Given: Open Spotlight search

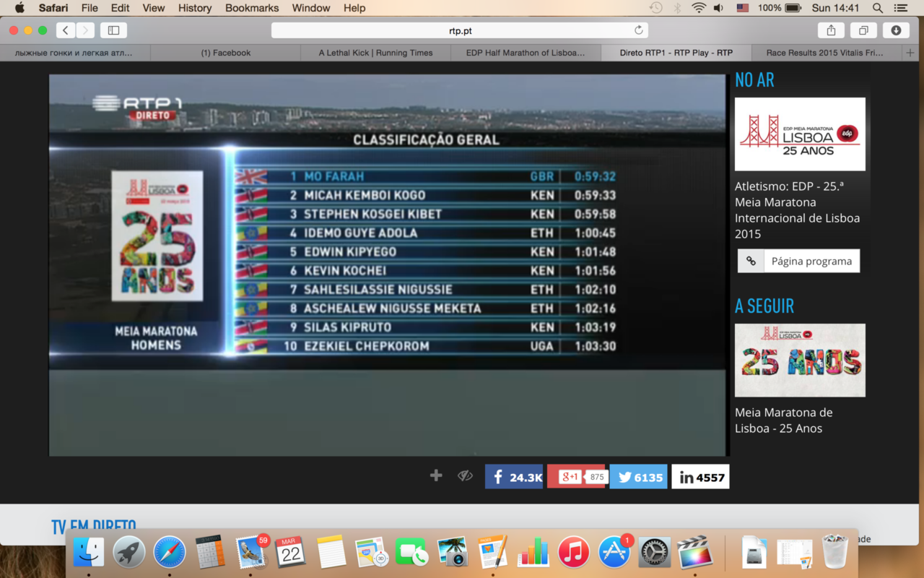Looking at the screenshot, I should (x=877, y=8).
